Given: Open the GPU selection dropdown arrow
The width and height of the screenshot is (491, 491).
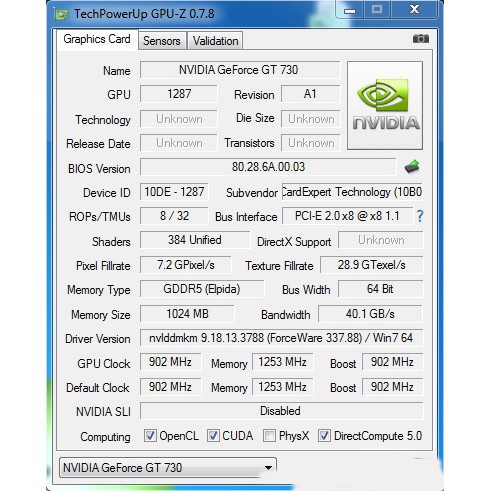Looking at the screenshot, I should click(x=268, y=468).
